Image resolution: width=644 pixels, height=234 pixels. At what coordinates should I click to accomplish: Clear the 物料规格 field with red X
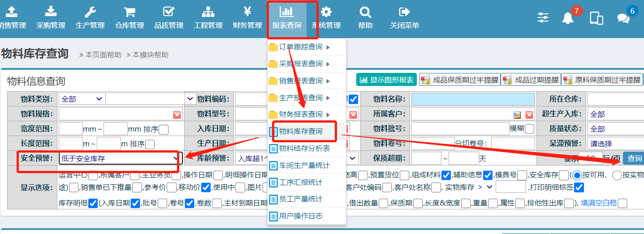click(177, 115)
